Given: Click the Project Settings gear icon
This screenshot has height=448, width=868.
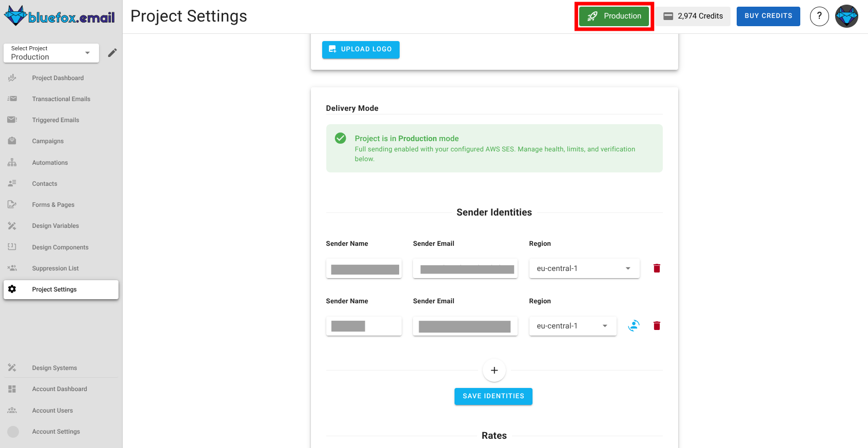Looking at the screenshot, I should coord(12,289).
